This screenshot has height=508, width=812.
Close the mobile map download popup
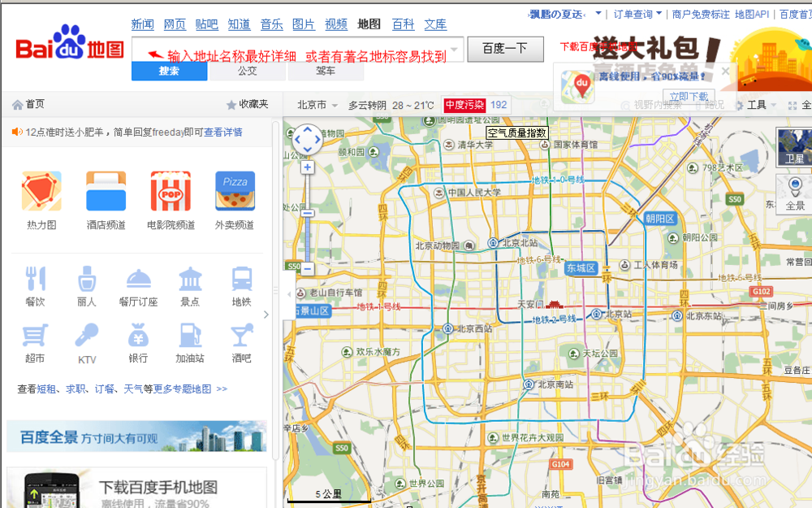[725, 71]
